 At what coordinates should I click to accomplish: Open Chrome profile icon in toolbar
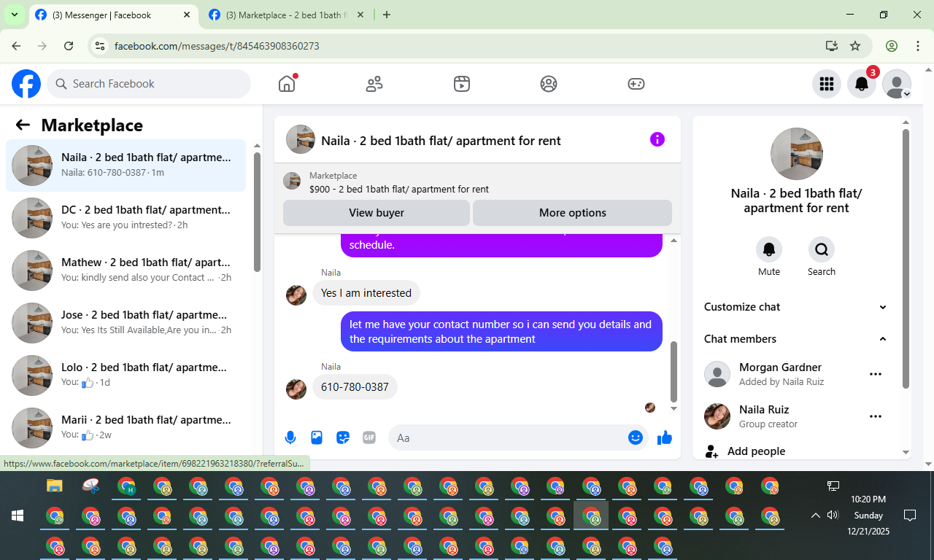pos(892,46)
